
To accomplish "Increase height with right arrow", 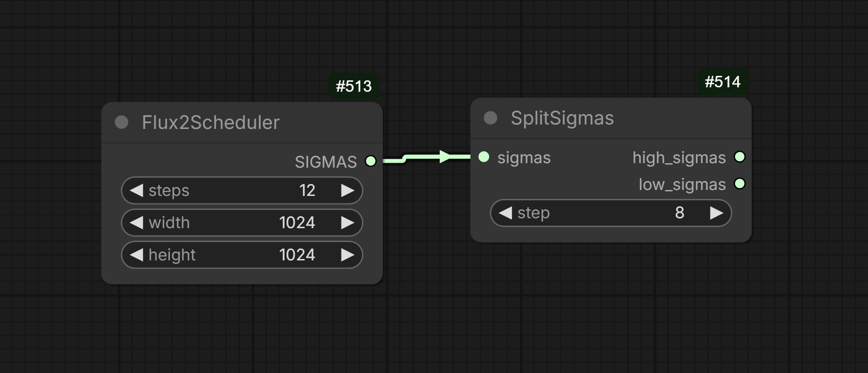I will [x=347, y=255].
